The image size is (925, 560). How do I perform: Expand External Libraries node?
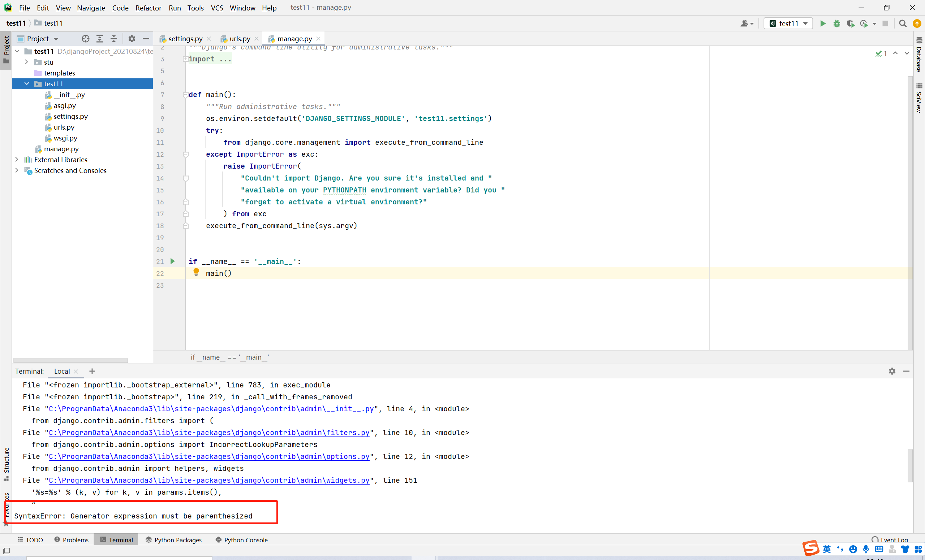[x=17, y=160]
